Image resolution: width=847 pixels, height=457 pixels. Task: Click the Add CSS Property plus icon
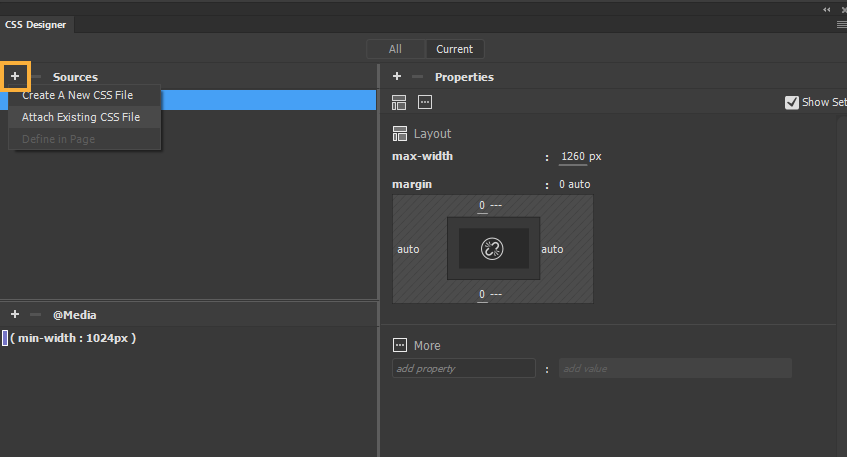pos(397,76)
